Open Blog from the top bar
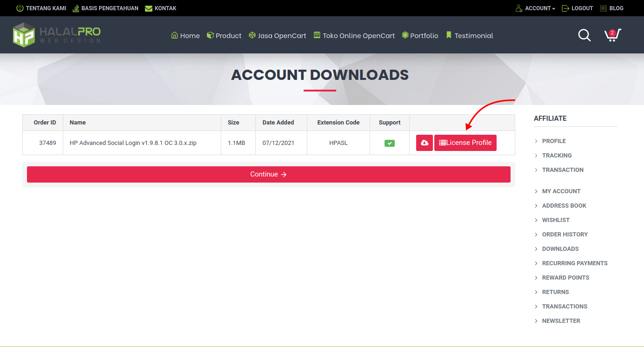 (611, 8)
